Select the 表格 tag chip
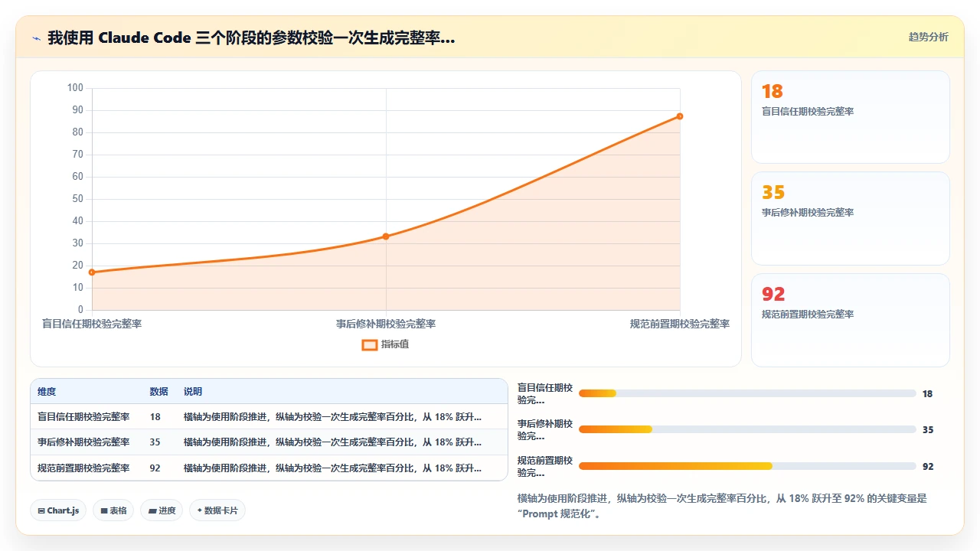 [113, 510]
